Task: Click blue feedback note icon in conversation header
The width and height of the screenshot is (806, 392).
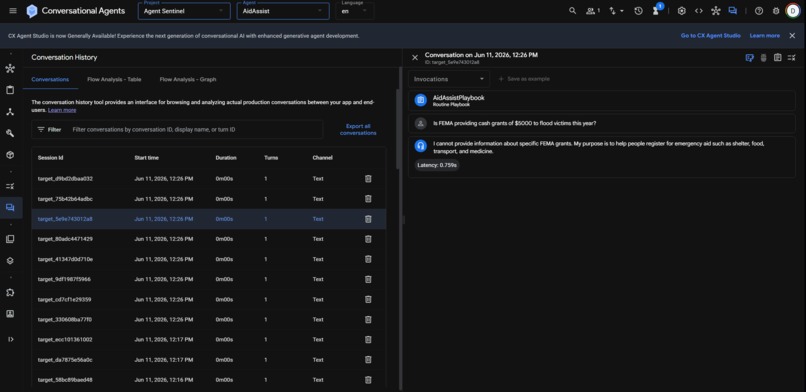Action: coord(749,58)
